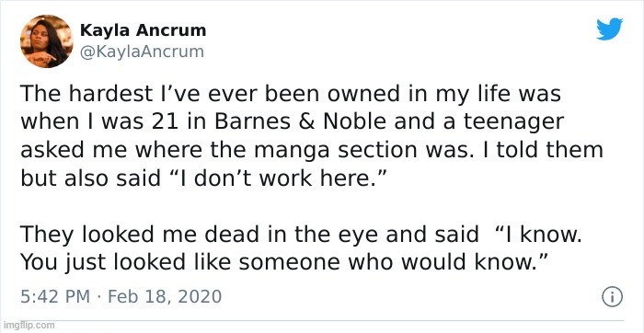Click the 5:42 PM timestamp
The image size is (644, 333).
55,296
